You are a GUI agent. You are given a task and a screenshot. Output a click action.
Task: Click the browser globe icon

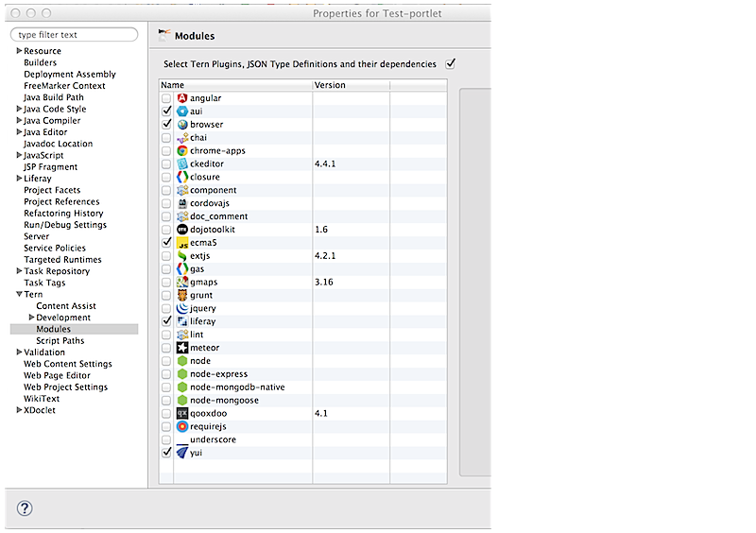point(182,125)
